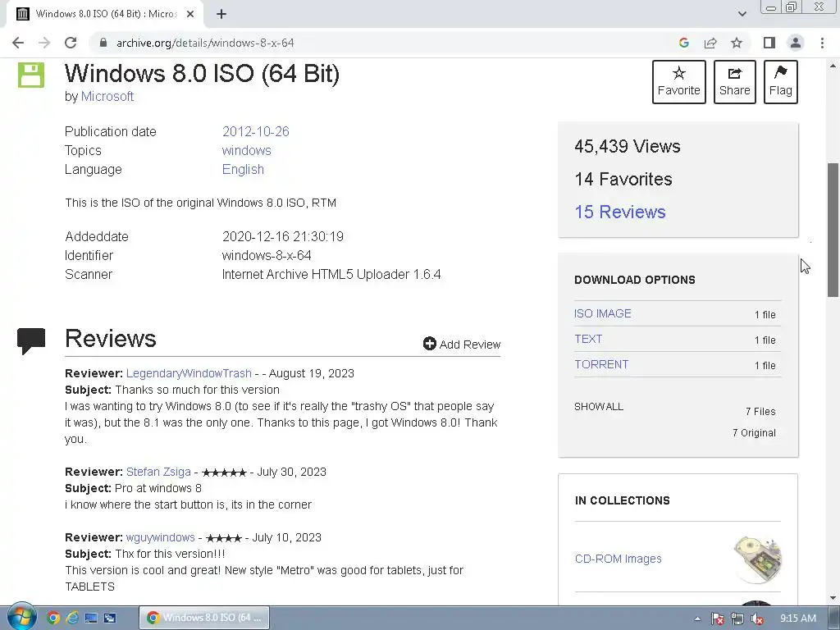Click the 7 Original count text

(754, 433)
